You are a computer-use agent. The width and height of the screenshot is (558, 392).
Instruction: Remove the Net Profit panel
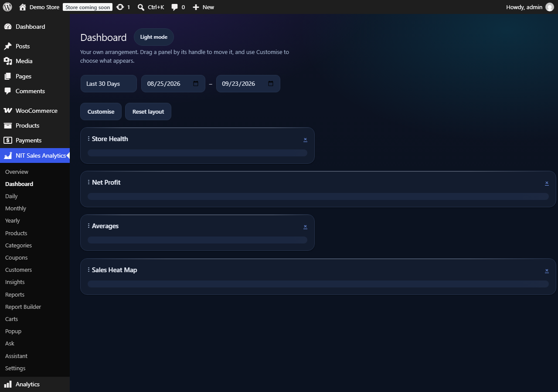click(547, 183)
